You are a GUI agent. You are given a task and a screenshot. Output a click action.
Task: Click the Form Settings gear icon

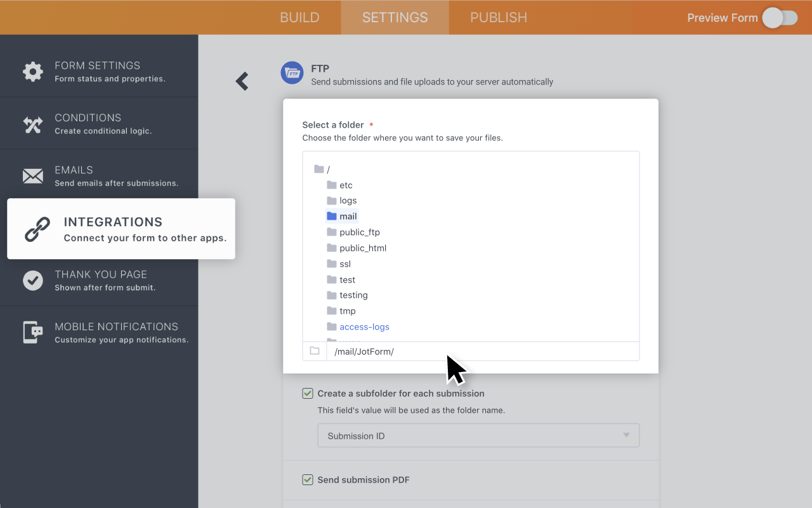[33, 72]
